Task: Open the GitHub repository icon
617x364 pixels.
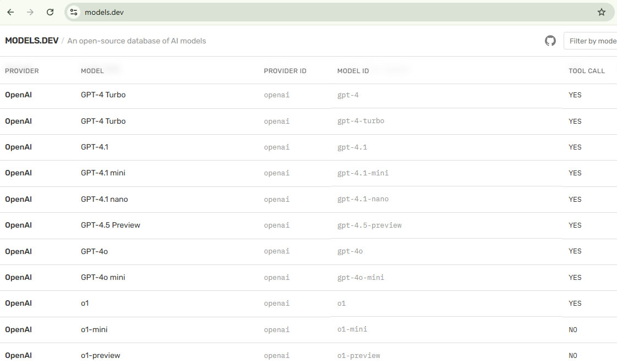Action: pyautogui.click(x=550, y=41)
